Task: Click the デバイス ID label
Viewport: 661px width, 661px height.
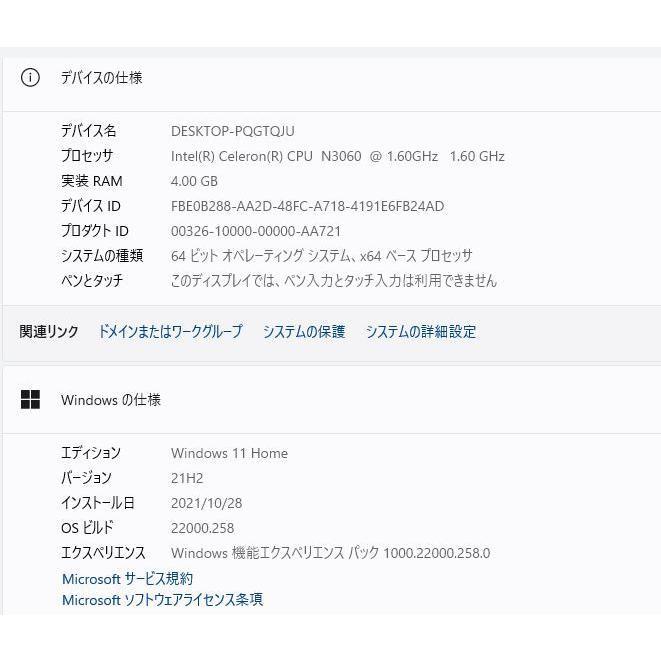Action: (x=91, y=206)
